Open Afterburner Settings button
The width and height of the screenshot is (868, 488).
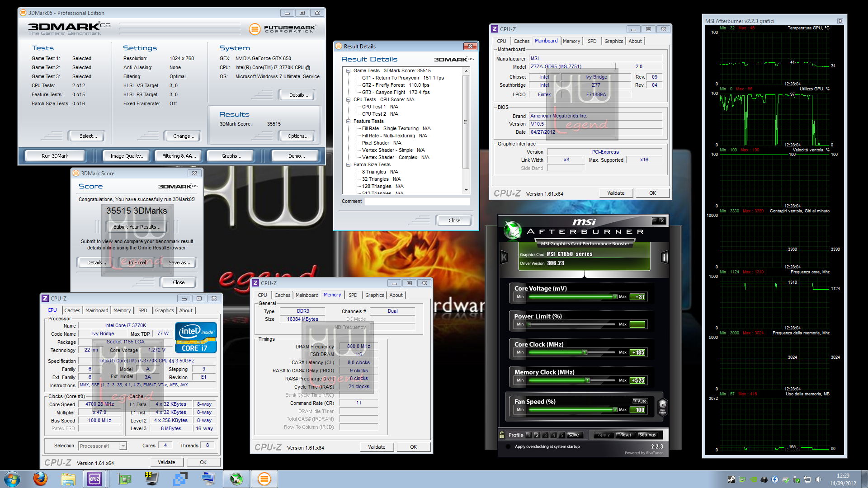(x=647, y=435)
